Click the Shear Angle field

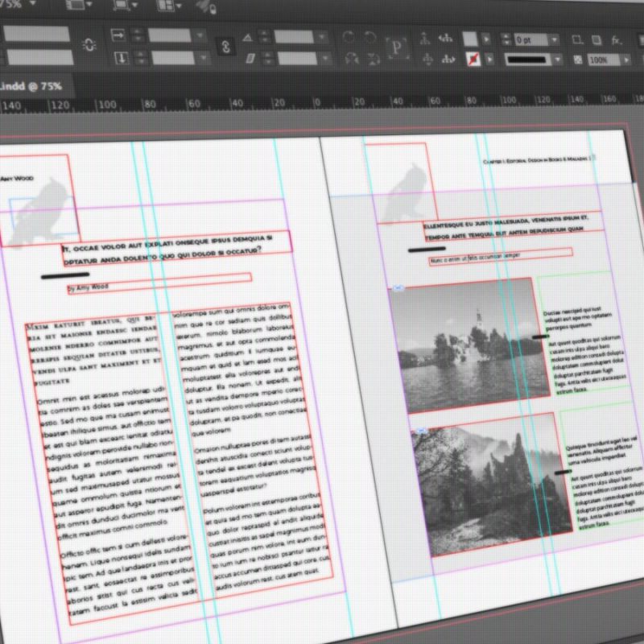coord(297,58)
